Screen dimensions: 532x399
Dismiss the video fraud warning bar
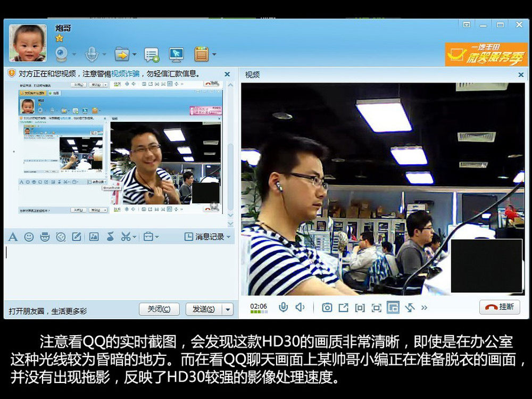[x=227, y=74]
